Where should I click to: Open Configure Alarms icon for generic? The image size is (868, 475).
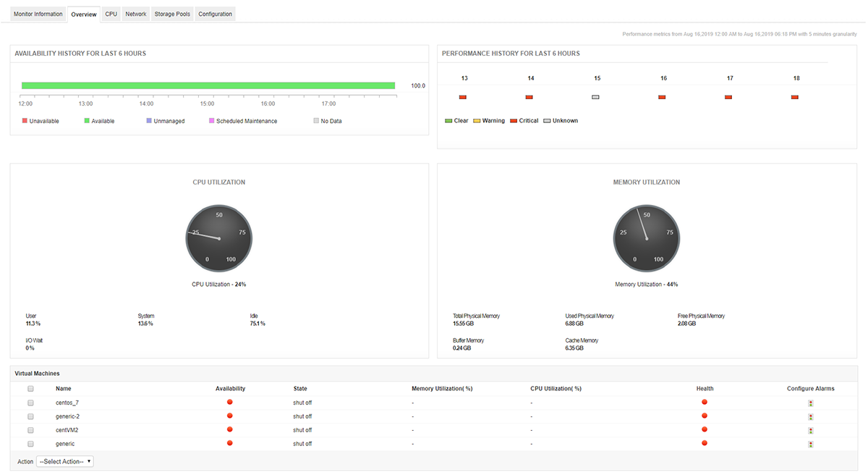click(811, 443)
